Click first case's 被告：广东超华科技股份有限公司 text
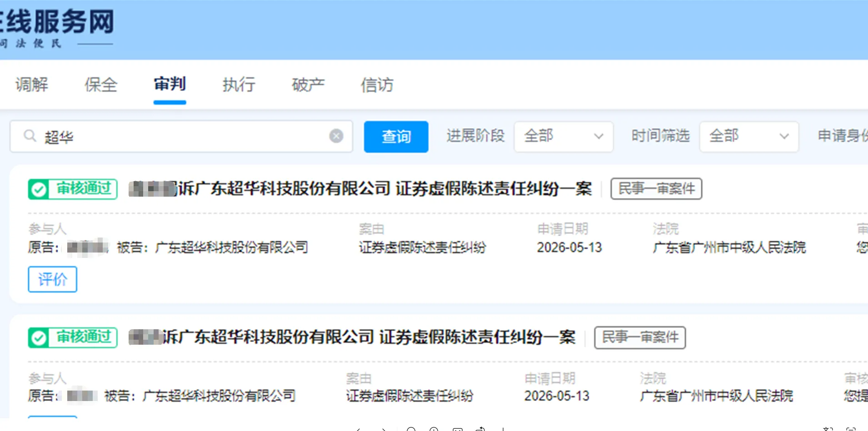 click(x=213, y=248)
